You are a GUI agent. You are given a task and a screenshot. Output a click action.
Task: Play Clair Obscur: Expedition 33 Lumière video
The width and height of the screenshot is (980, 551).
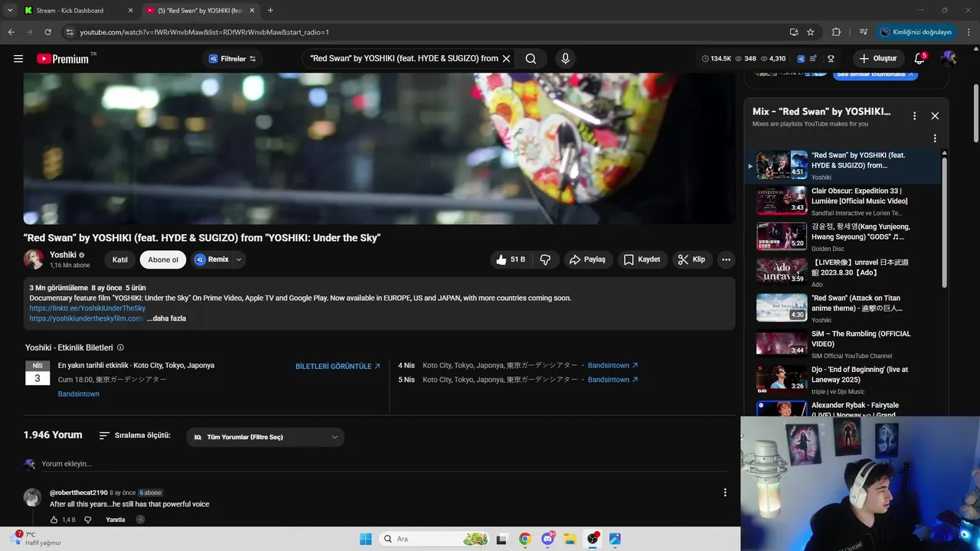[x=850, y=201]
